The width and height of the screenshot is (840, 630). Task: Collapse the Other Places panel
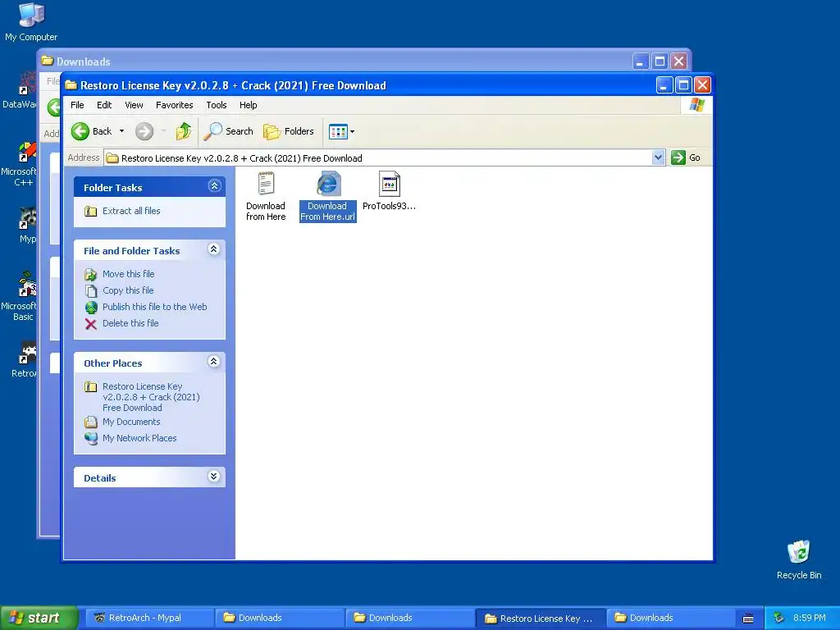[x=214, y=362]
